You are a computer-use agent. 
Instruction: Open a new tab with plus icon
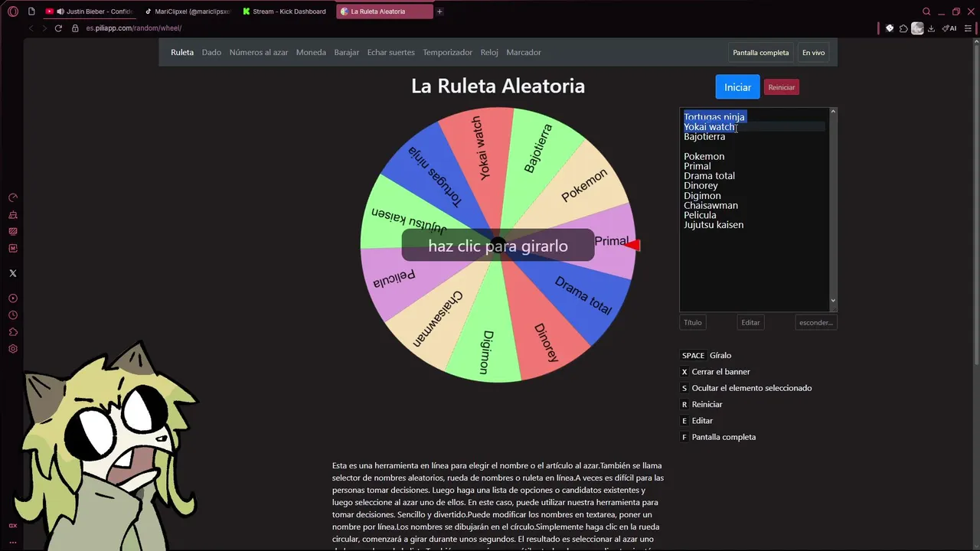coord(439,11)
